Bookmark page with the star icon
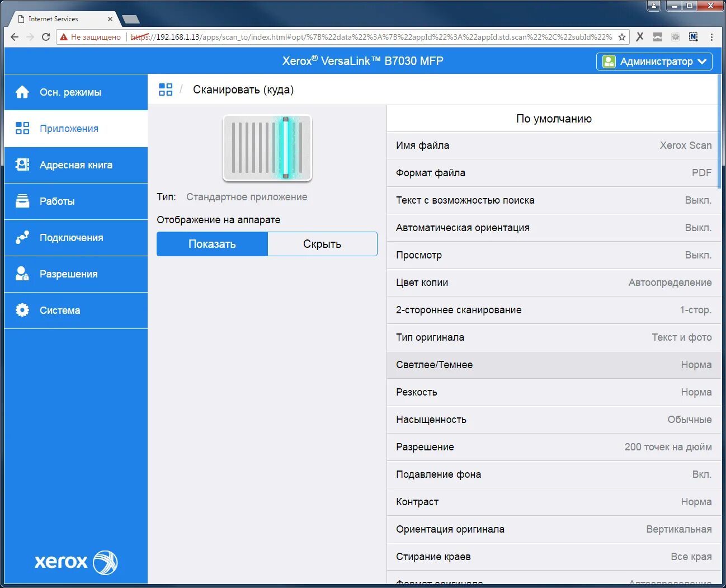Screen dimensions: 726x588 tap(622, 37)
